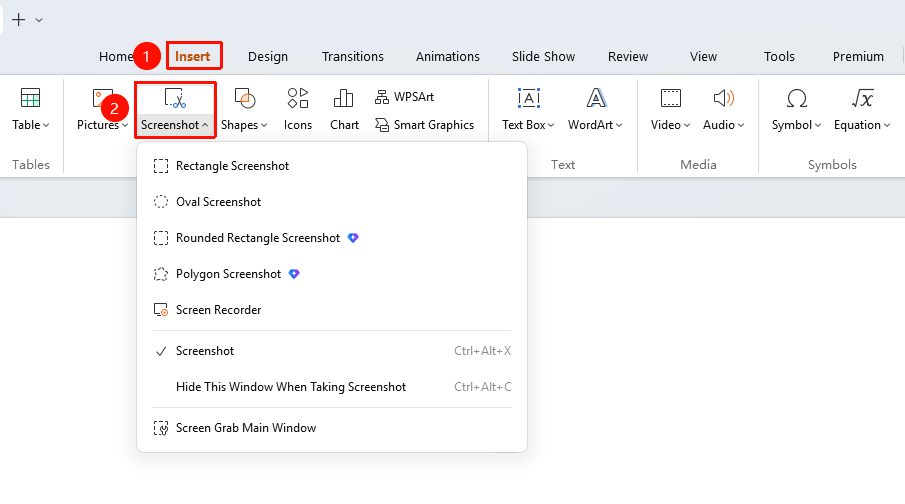The width and height of the screenshot is (905, 504).
Task: Insert a Chart from the ribbon
Action: [344, 109]
